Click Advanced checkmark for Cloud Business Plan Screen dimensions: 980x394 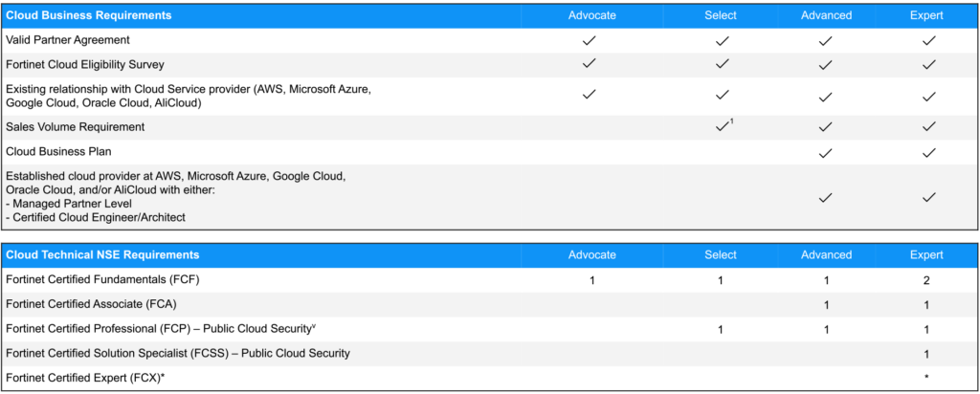[826, 152]
